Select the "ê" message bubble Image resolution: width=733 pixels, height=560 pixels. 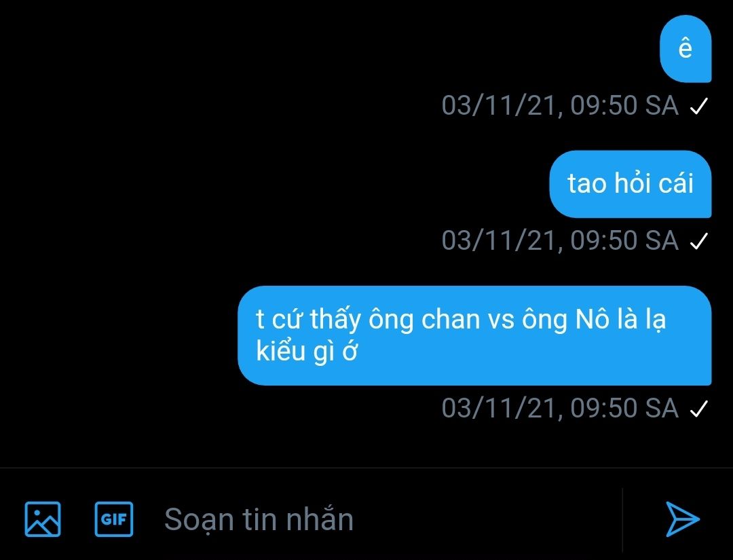tap(685, 49)
